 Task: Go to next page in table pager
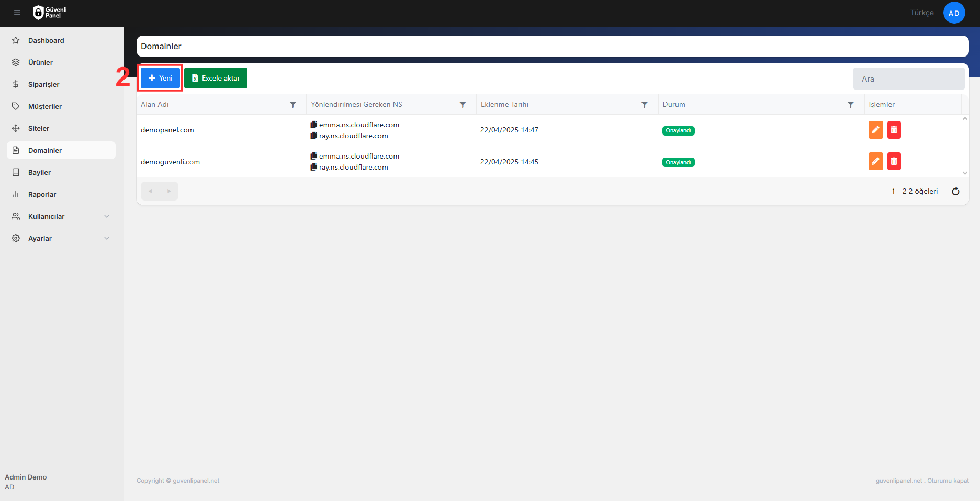(169, 191)
